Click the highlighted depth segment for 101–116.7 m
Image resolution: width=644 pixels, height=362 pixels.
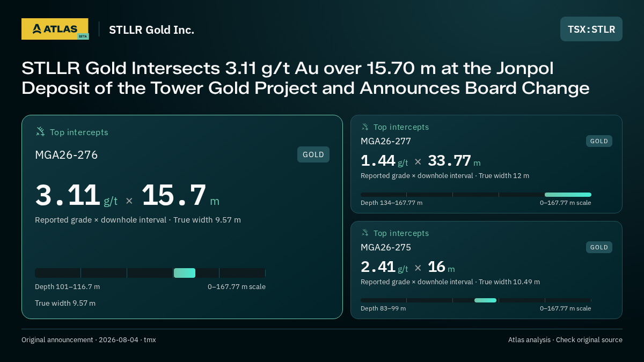[185, 273]
